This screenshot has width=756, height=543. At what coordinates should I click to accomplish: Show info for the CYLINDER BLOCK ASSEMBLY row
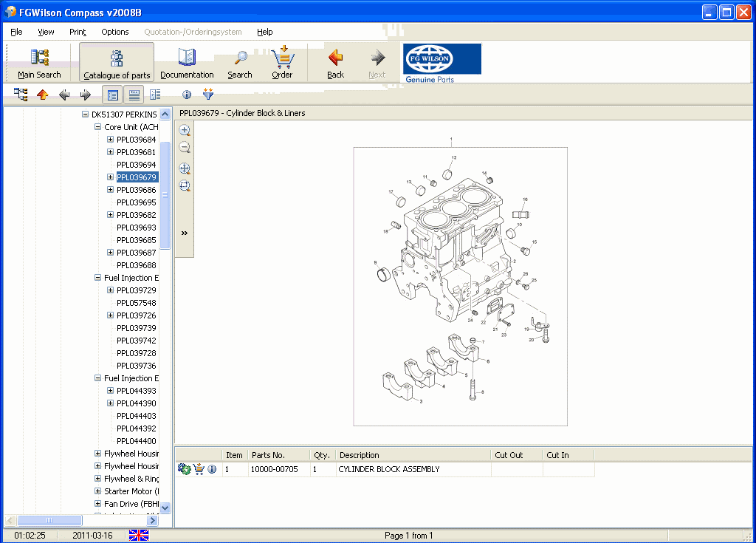coord(212,468)
